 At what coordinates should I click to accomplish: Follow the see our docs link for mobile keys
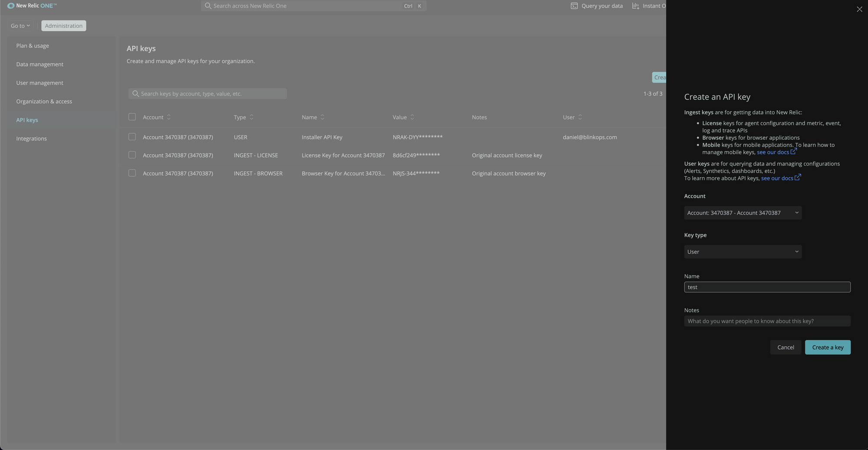click(x=773, y=152)
